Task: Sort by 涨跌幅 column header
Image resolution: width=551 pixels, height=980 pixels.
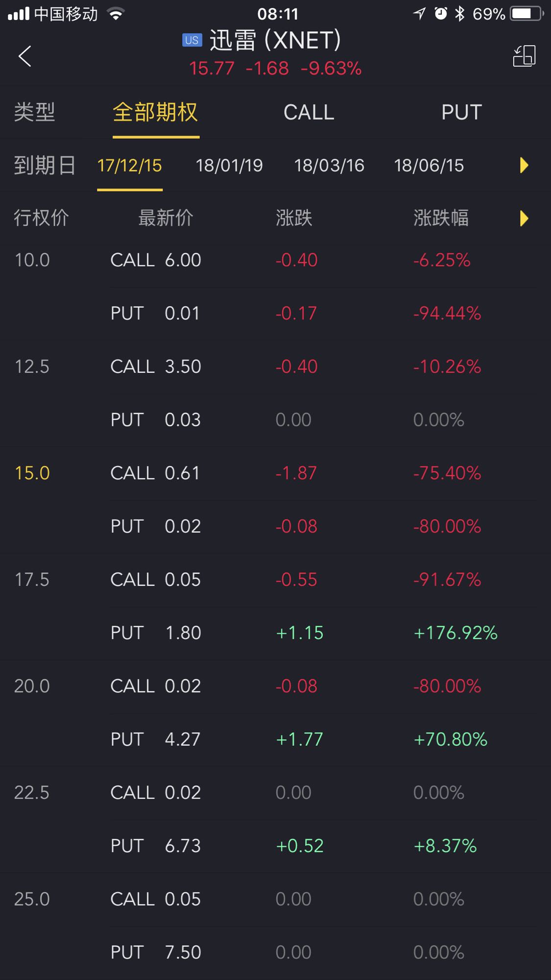Action: (441, 218)
